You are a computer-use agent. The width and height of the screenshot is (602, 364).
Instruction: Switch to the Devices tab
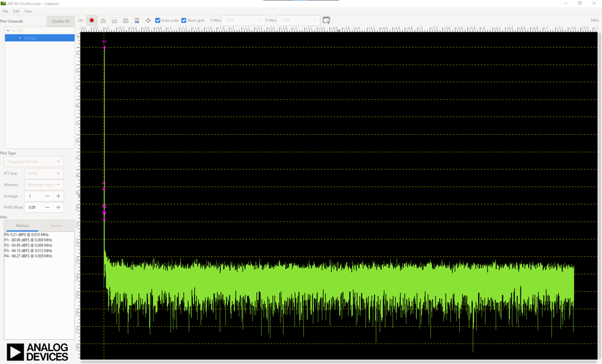pos(56,226)
